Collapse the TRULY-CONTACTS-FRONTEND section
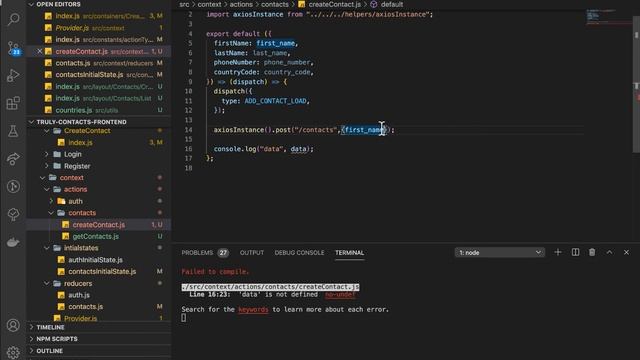640x360 pixels. 99,122
